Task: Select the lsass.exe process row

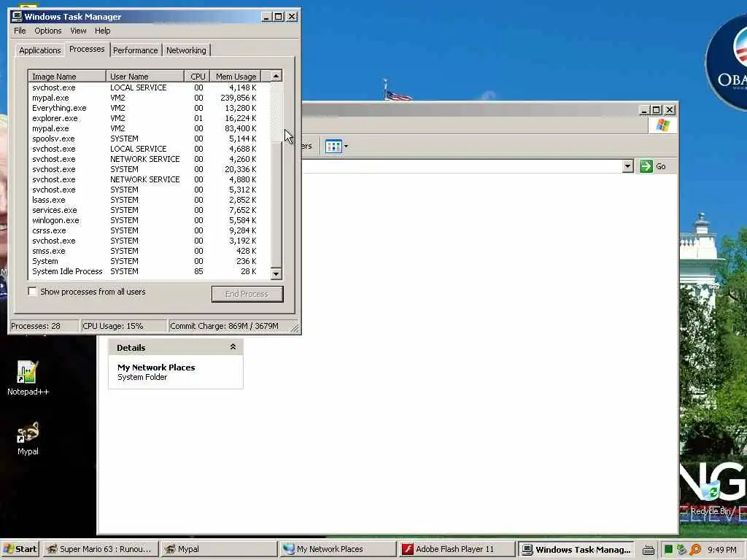Action: pyautogui.click(x=149, y=200)
